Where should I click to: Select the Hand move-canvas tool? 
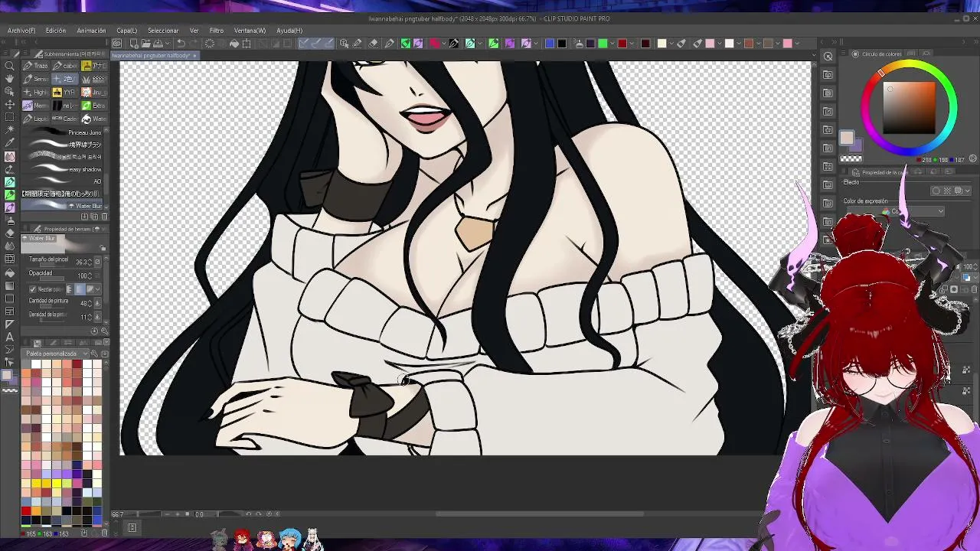tap(10, 79)
